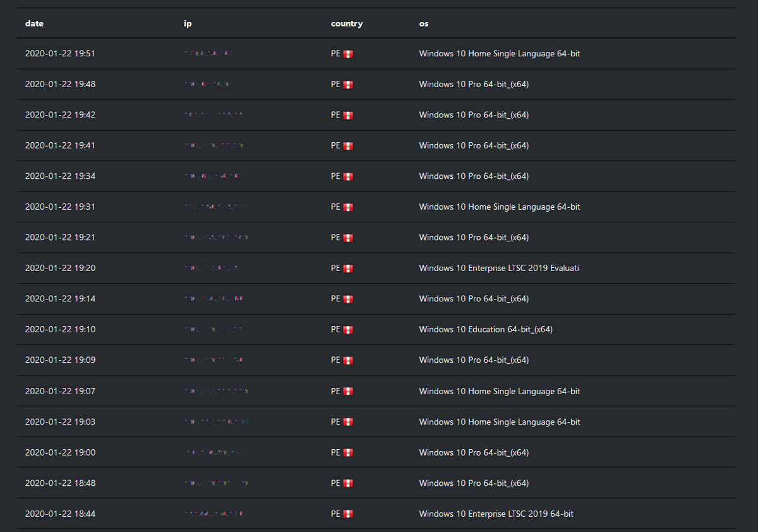Click the Peru flag in the 19:09 row
758x532 pixels.
tap(348, 361)
